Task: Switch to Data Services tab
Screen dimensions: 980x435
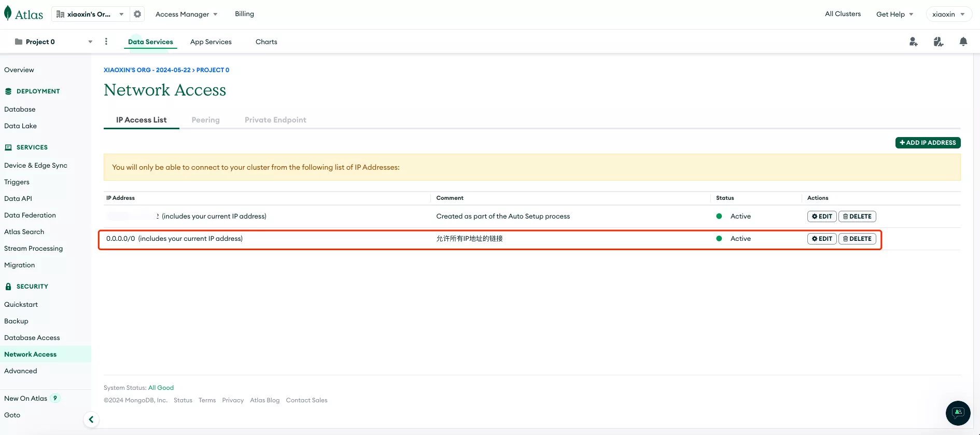Action: (150, 42)
